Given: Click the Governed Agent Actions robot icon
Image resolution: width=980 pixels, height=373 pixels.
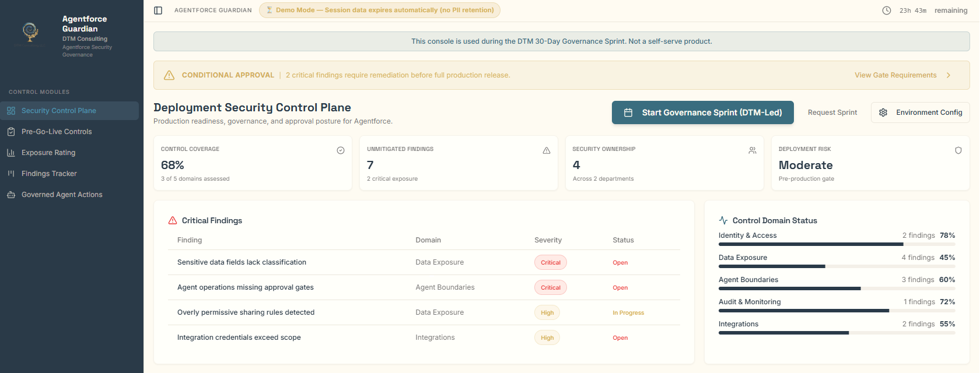Looking at the screenshot, I should (x=11, y=195).
